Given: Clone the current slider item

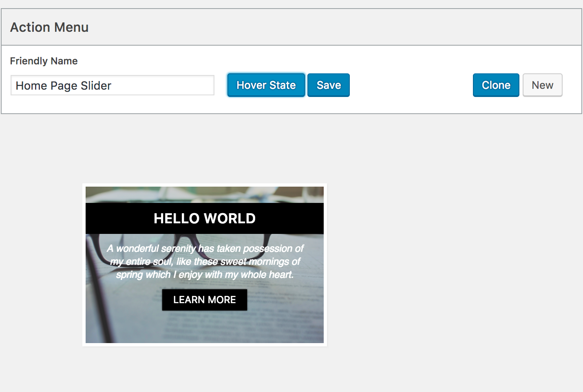Looking at the screenshot, I should point(496,85).
